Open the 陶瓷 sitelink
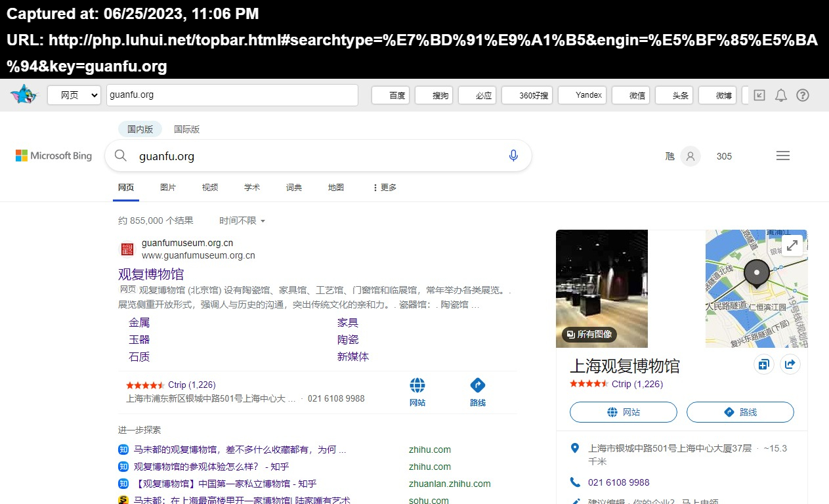Viewport: 829px width, 504px height. coord(348,340)
